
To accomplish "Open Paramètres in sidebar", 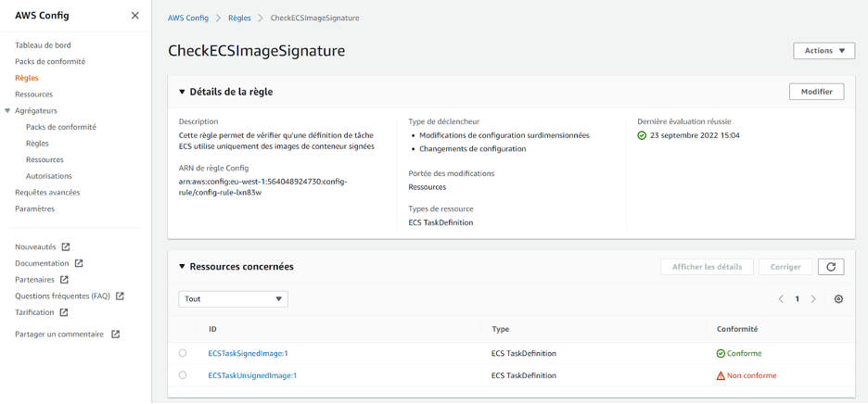I will coord(35,209).
